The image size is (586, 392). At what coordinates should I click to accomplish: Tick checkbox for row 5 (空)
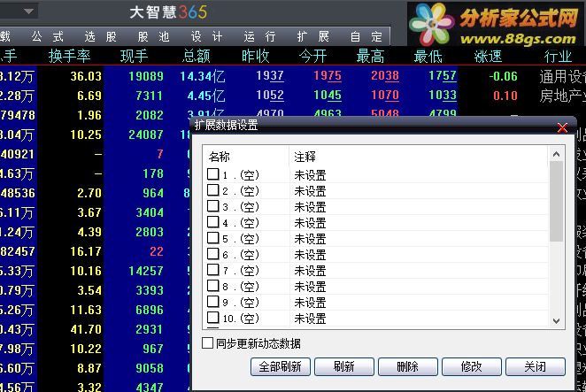tap(213, 238)
